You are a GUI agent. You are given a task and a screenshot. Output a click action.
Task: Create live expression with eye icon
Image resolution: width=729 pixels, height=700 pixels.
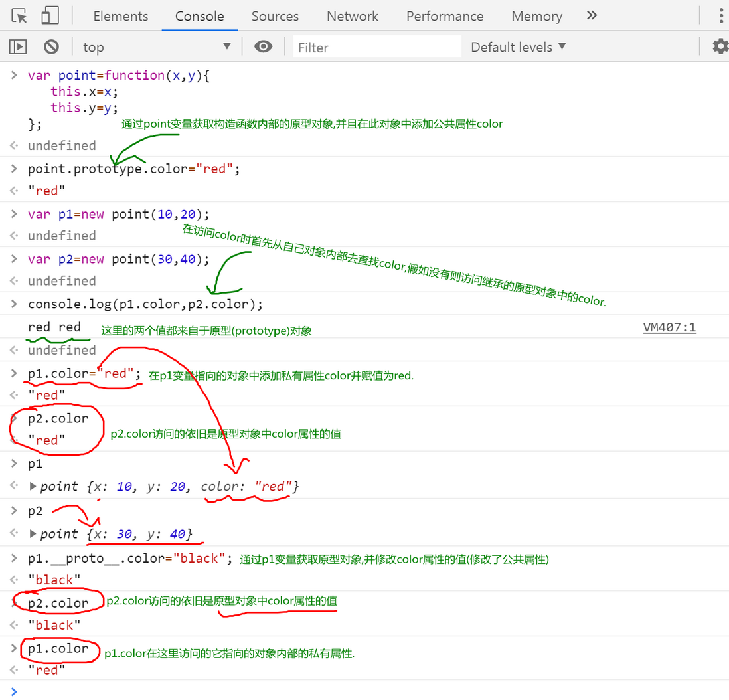point(263,46)
